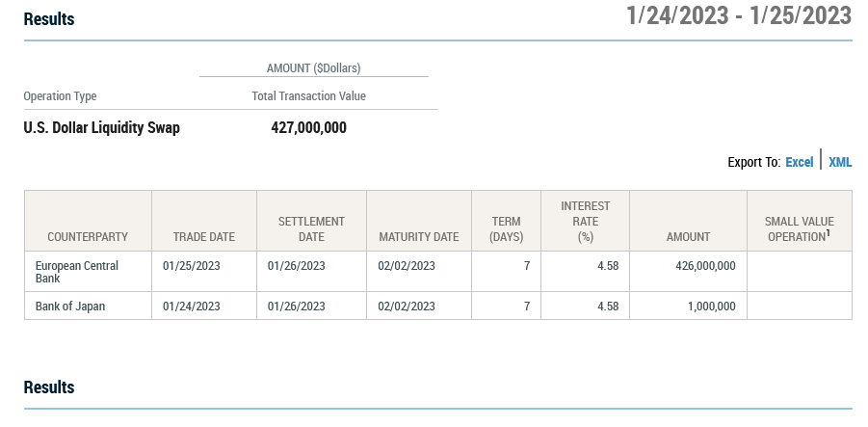Click the Bank of Japan interest rate 4.58
The width and height of the screenshot is (868, 427).
point(608,307)
